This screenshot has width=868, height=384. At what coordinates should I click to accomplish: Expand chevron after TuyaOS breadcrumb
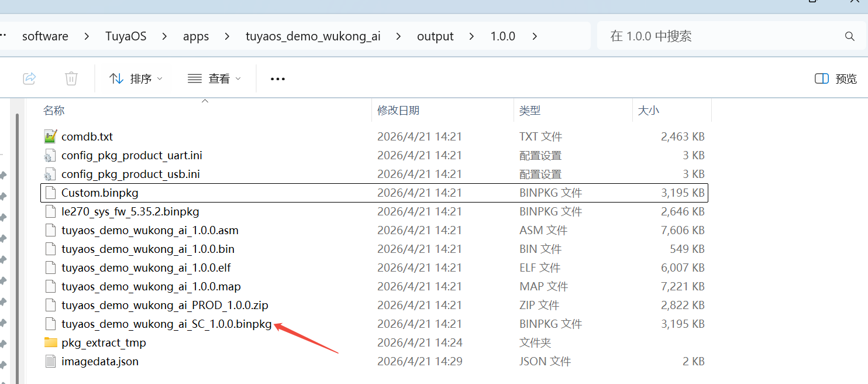click(164, 36)
